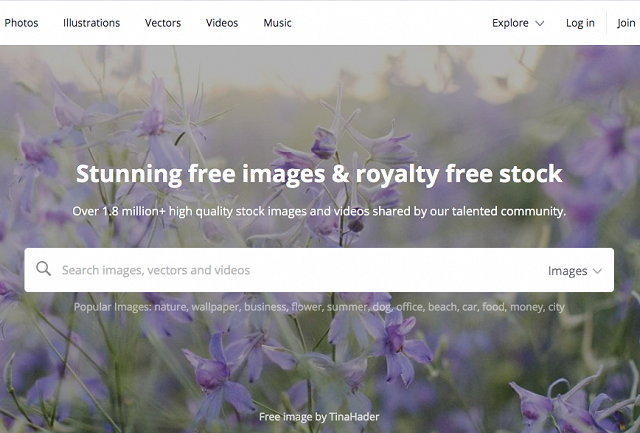Switch to the Videos section
This screenshot has height=433, width=640.
(x=222, y=23)
